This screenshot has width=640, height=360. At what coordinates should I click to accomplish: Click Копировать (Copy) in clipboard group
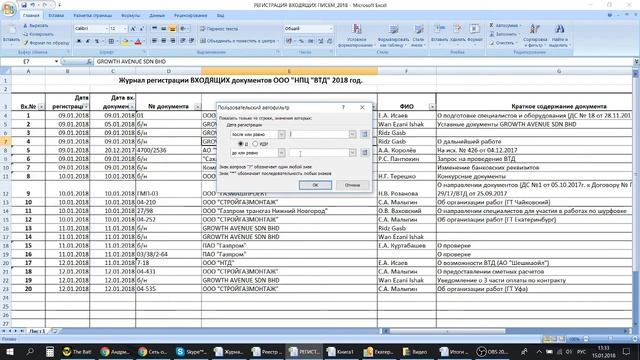[x=38, y=34]
